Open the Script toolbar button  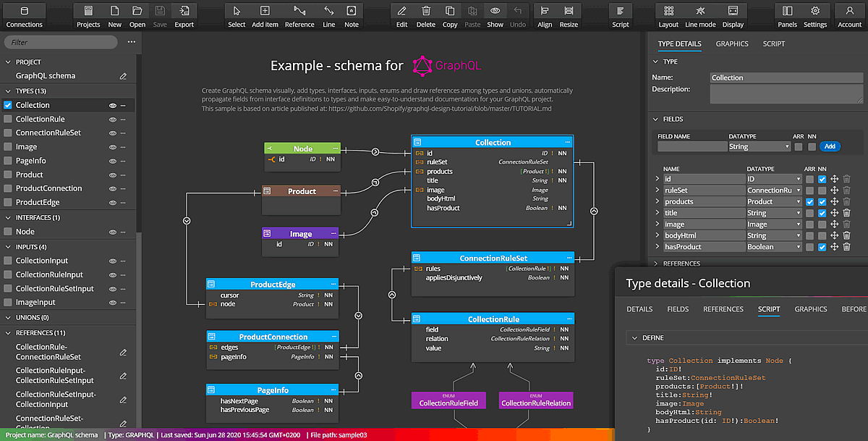click(x=621, y=17)
